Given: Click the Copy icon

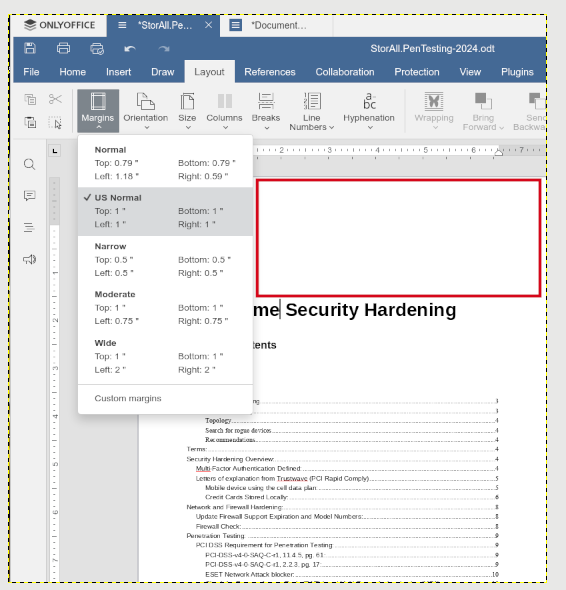Looking at the screenshot, I should click(x=30, y=99).
